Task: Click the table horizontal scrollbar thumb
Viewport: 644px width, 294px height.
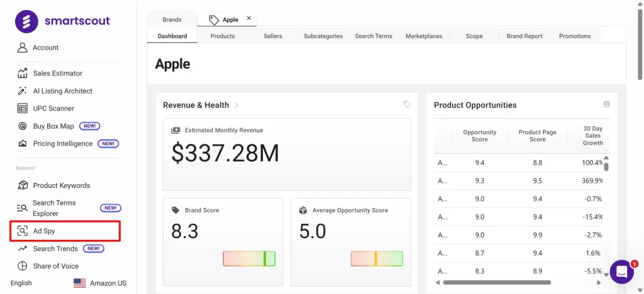Action: click(497, 283)
